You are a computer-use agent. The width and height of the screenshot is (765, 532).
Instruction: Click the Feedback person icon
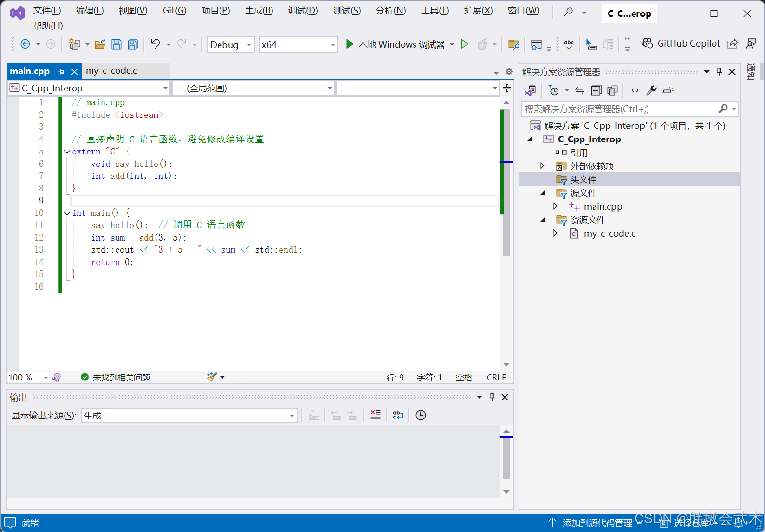[x=751, y=44]
